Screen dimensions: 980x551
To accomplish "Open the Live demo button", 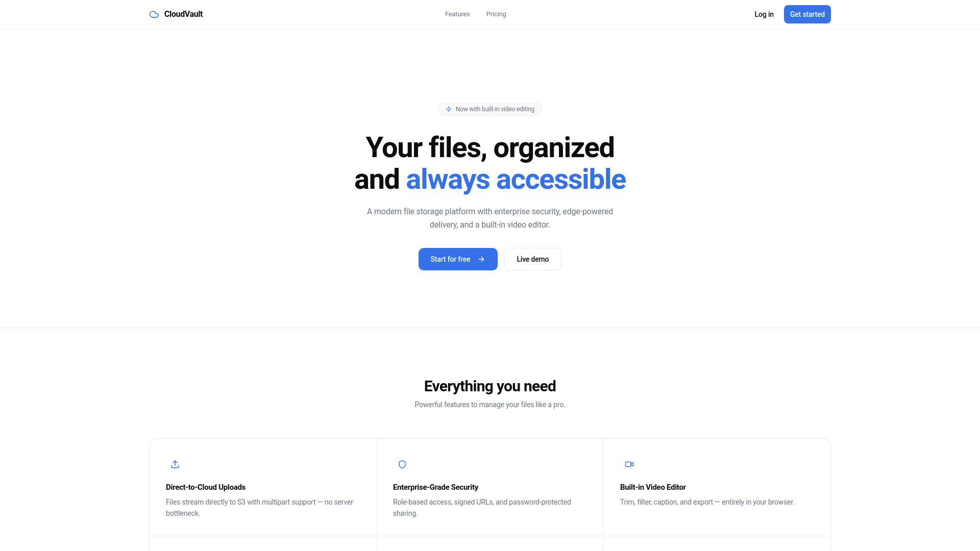I will point(532,259).
